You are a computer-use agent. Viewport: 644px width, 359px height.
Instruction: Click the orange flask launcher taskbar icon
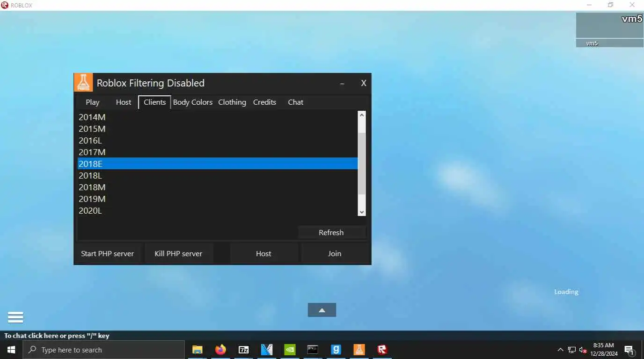coord(359,350)
